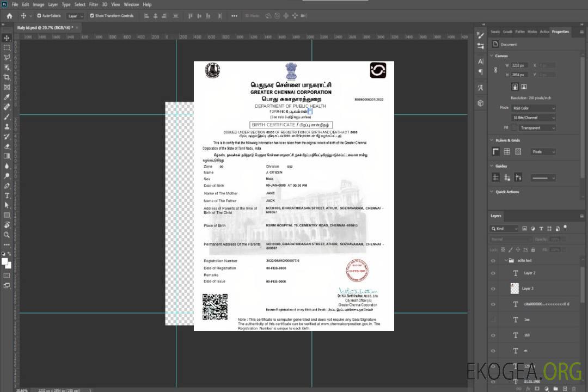
Task: Toggle width-height link chain in Canvas
Action: point(496,70)
